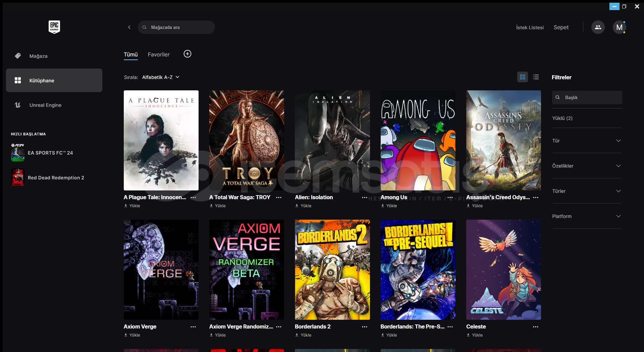Open Alien: Isolation cover art

pos(332,140)
